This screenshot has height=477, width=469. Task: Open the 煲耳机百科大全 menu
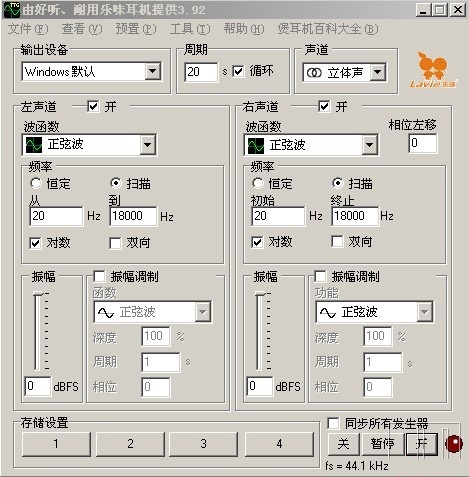(328, 29)
